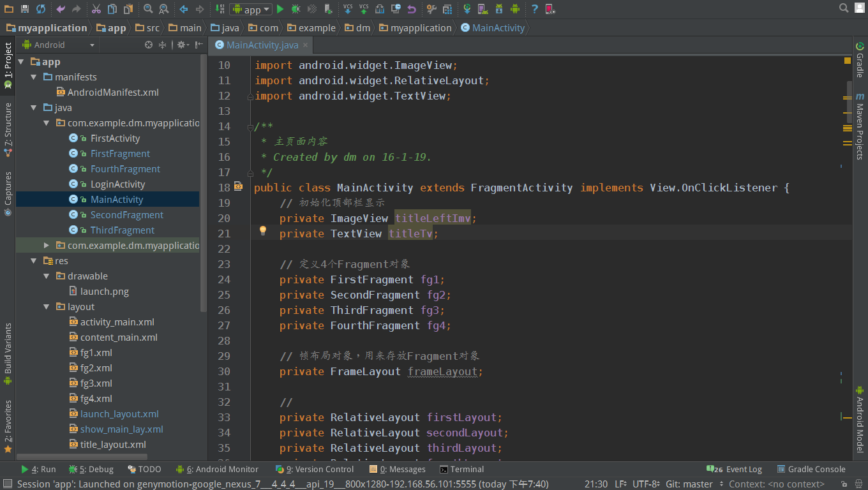Start debugging with the bug icon
Viewport: 868px width, 490px height.
pyautogui.click(x=295, y=9)
